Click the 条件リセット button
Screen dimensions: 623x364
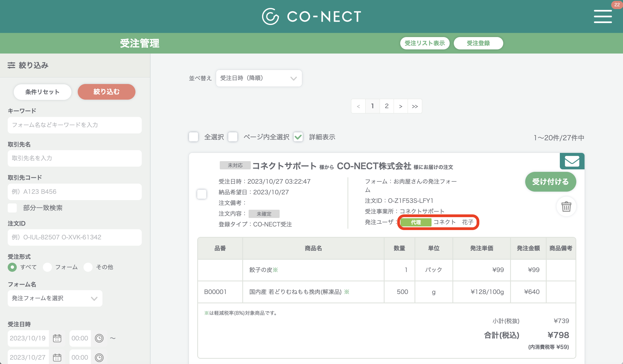click(42, 92)
